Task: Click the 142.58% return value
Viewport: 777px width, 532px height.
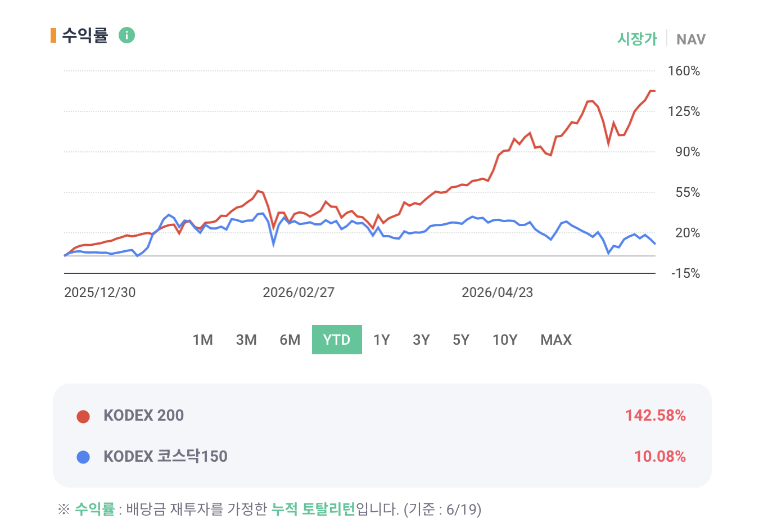Action: [x=656, y=416]
